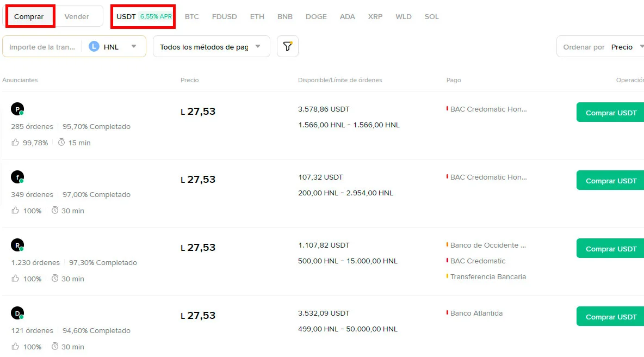Click clock icon in 121 órdenes row
The width and height of the screenshot is (644, 357).
tap(54, 346)
